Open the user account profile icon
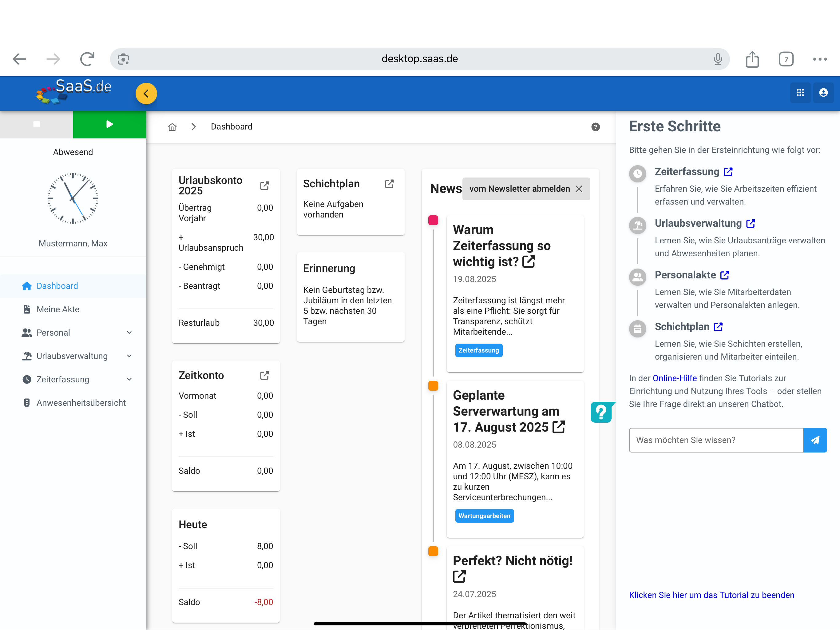The width and height of the screenshot is (840, 630). (x=823, y=93)
